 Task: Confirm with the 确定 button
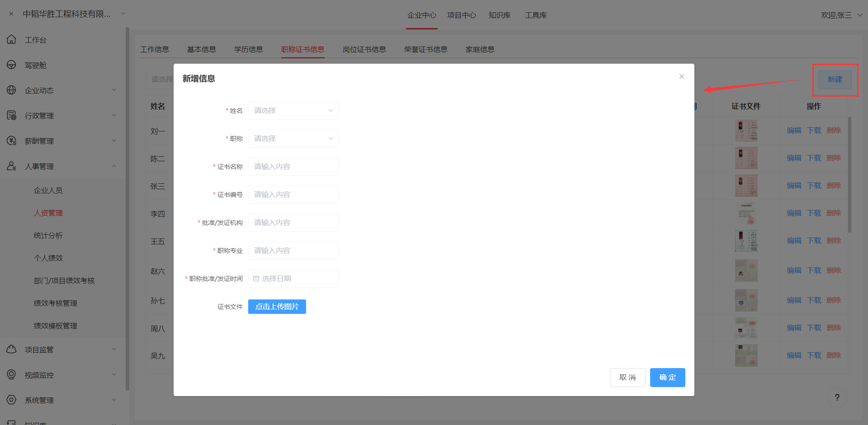tap(668, 378)
